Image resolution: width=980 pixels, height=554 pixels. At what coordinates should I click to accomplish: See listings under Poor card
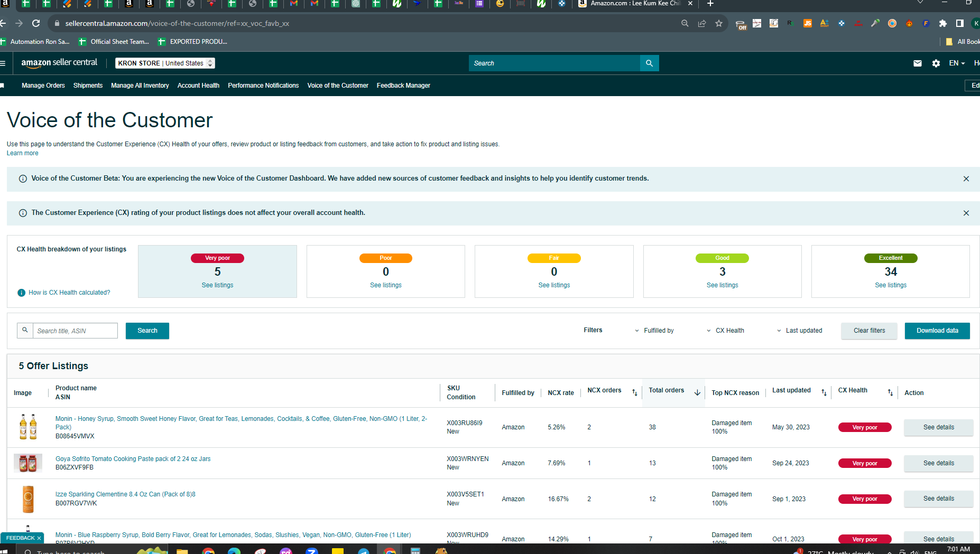tap(386, 285)
